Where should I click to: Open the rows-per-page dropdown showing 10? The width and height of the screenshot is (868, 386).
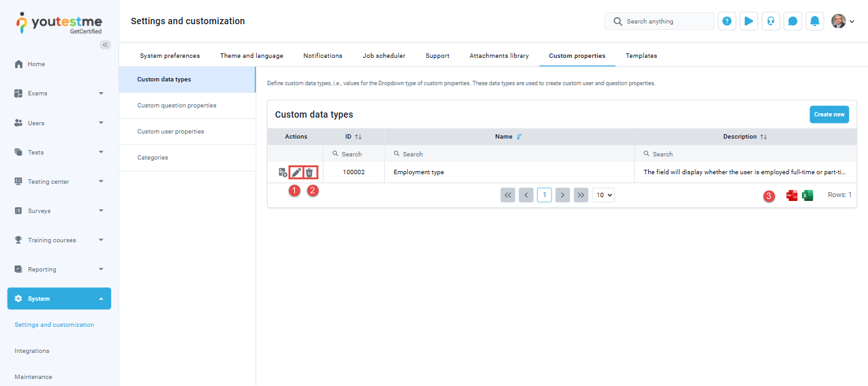click(x=603, y=195)
